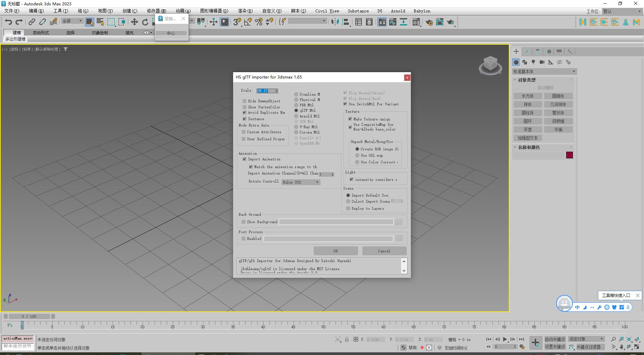
Task: Choose the Select and Rotate tool
Action: tap(145, 22)
